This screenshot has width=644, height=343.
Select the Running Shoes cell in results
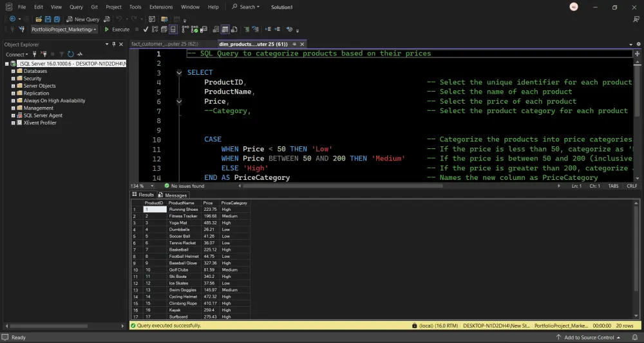click(184, 210)
